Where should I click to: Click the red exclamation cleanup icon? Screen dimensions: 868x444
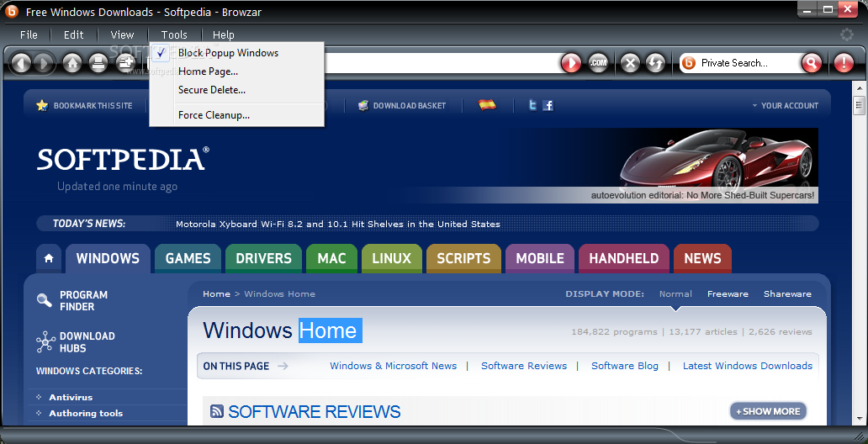tap(844, 63)
